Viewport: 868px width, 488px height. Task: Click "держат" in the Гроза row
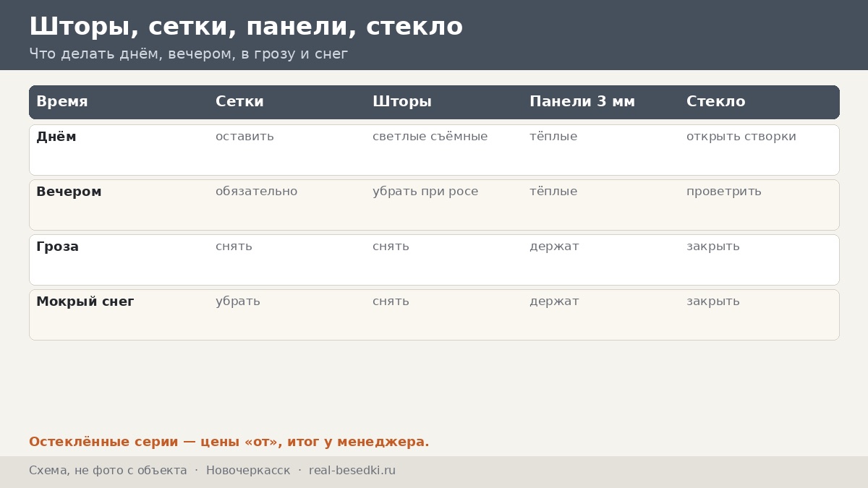[x=554, y=247]
